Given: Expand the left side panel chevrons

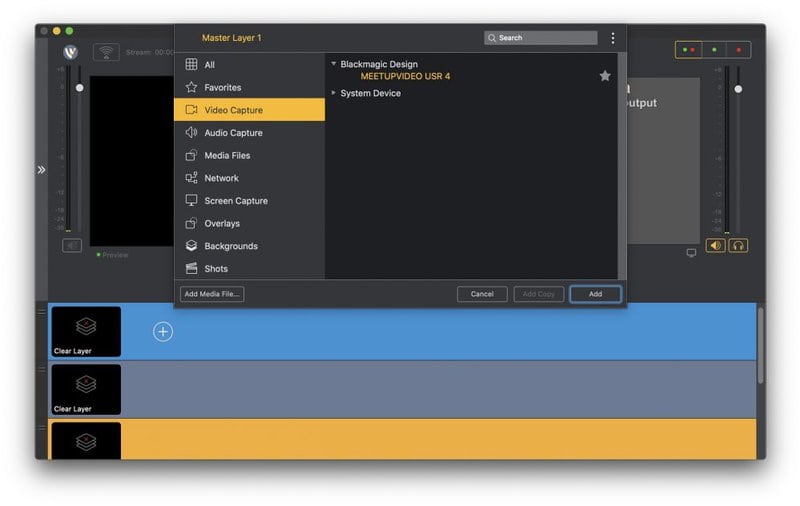Looking at the screenshot, I should point(41,170).
